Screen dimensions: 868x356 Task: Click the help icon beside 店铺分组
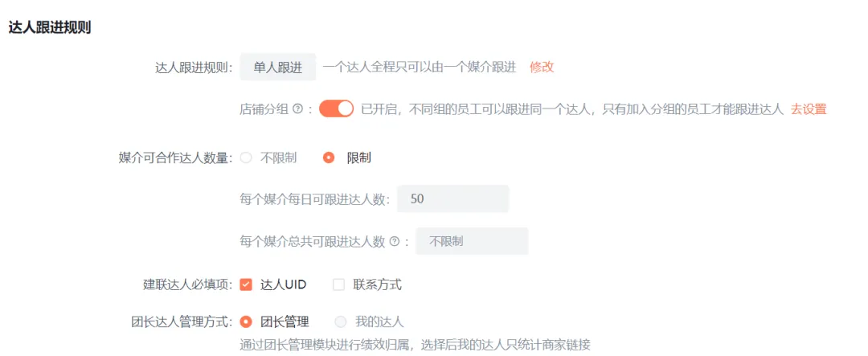[x=297, y=109]
